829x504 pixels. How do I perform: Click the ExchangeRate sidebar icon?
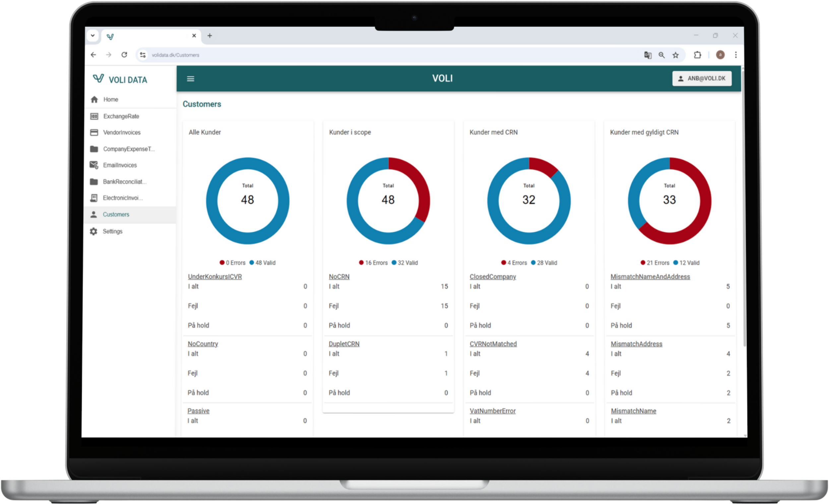[94, 116]
